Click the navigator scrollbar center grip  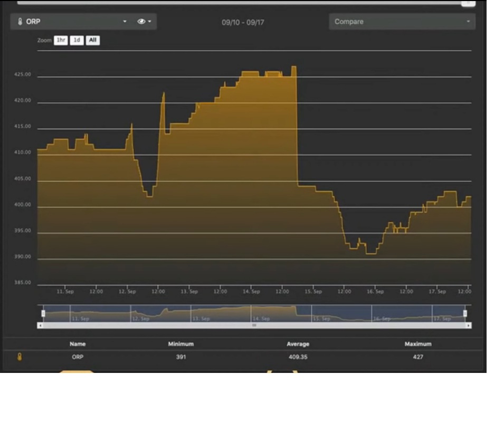coord(254,325)
